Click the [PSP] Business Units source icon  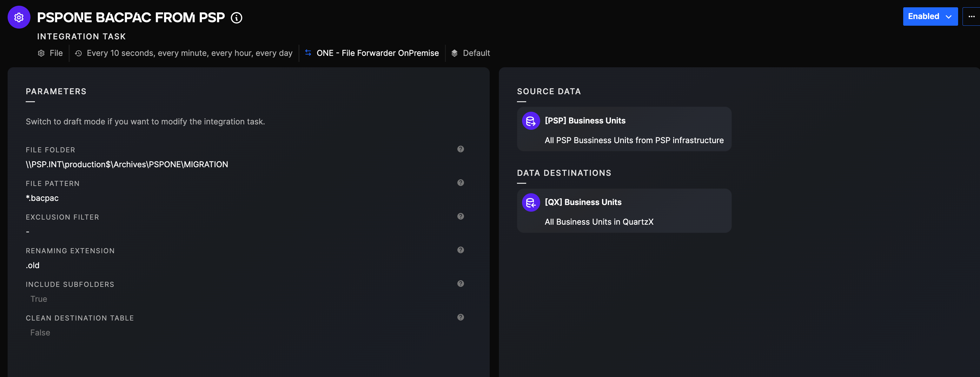coord(530,121)
